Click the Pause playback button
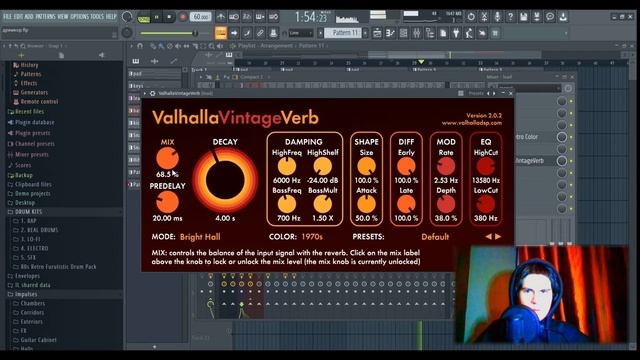Image resolution: width=640 pixels, height=360 pixels. (x=156, y=17)
